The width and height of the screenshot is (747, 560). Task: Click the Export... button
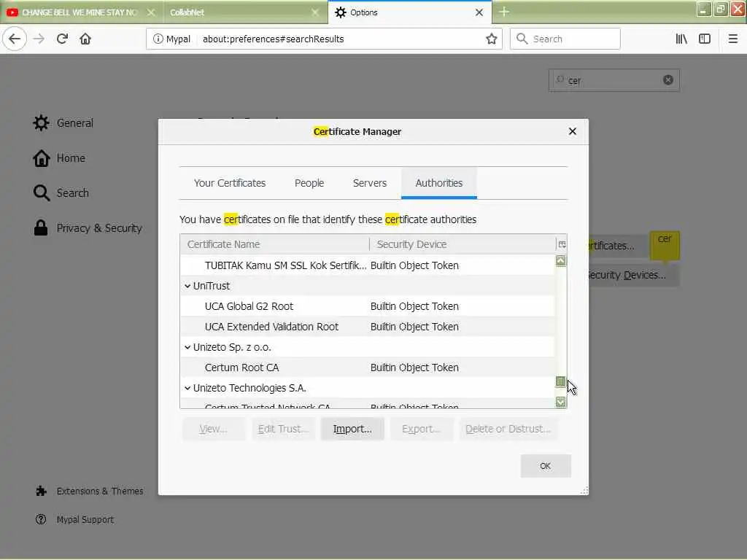421,429
